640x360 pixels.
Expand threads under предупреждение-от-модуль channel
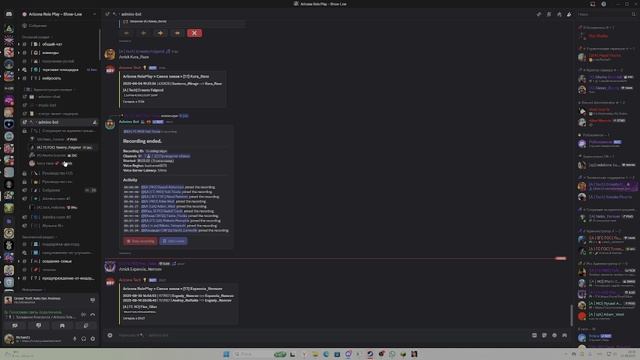pyautogui.click(x=18, y=278)
